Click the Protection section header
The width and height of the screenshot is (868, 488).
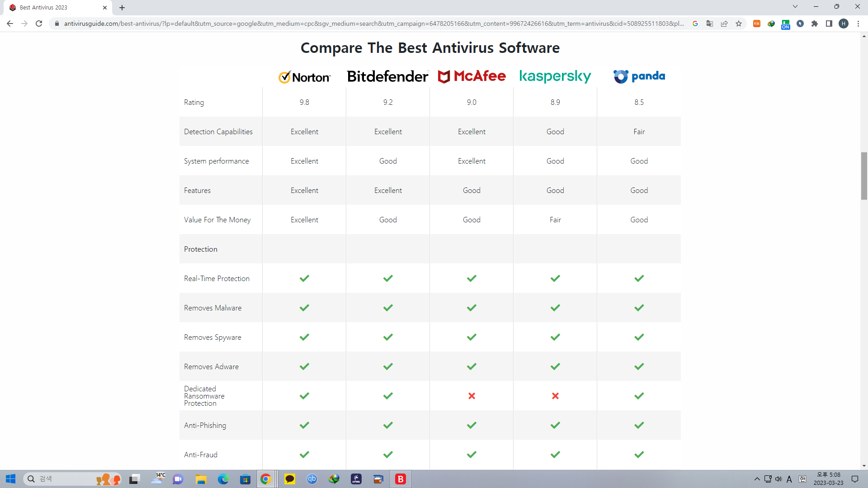tap(201, 249)
